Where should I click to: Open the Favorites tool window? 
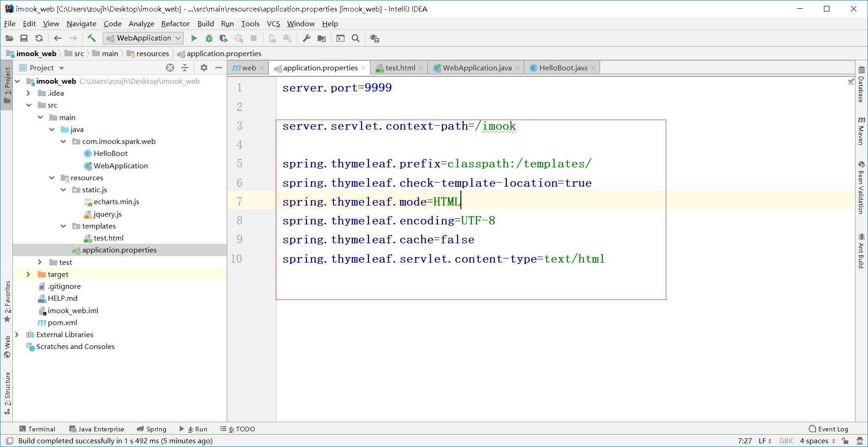[7, 302]
